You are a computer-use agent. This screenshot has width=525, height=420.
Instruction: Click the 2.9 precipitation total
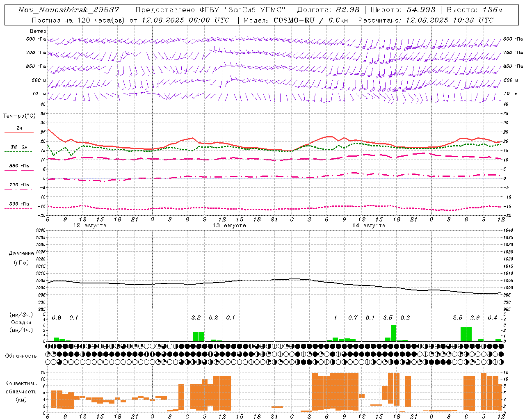(475, 318)
